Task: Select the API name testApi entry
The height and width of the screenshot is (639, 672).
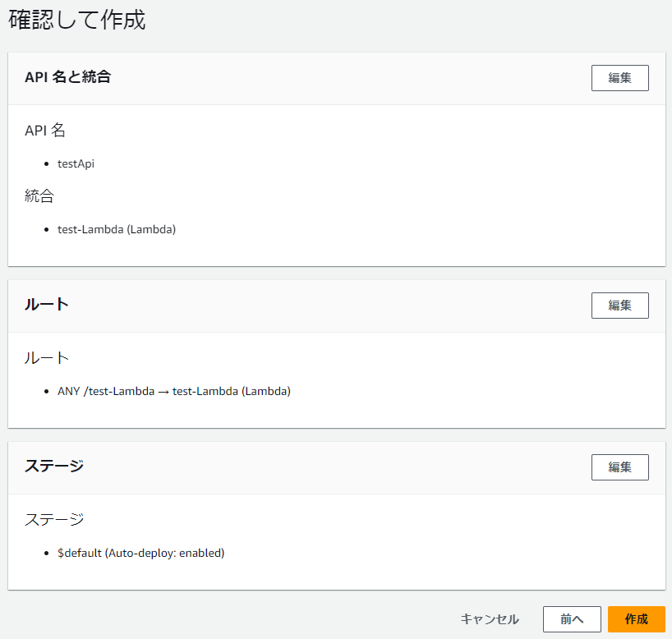Action: click(75, 163)
